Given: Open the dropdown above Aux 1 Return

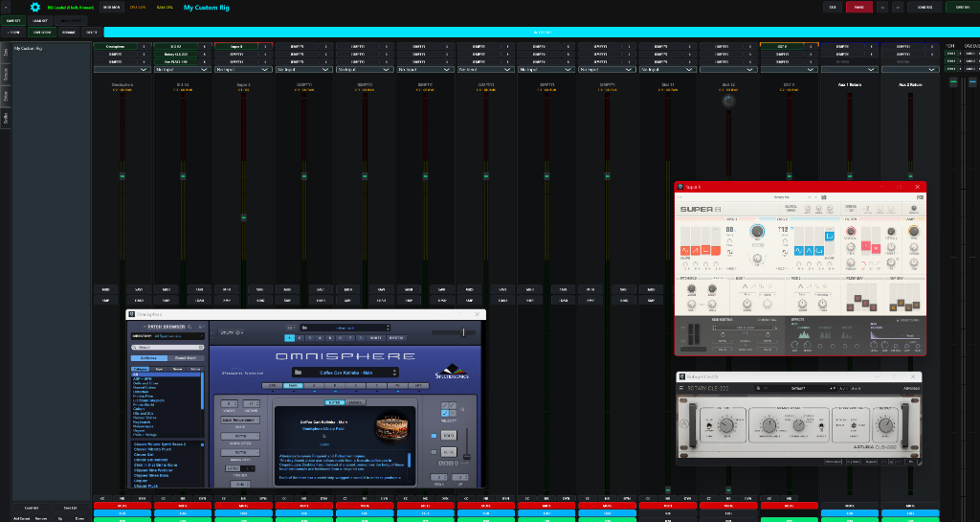Looking at the screenshot, I should pyautogui.click(x=850, y=69).
